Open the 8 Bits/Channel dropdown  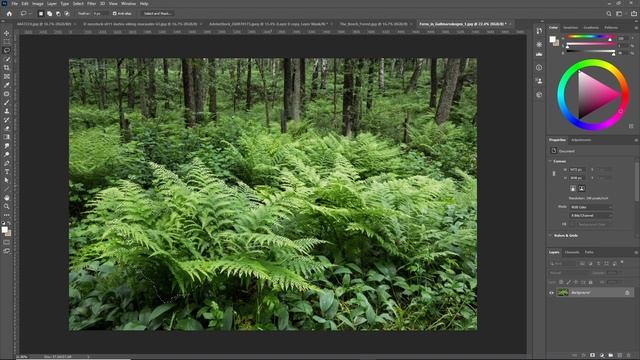[591, 216]
